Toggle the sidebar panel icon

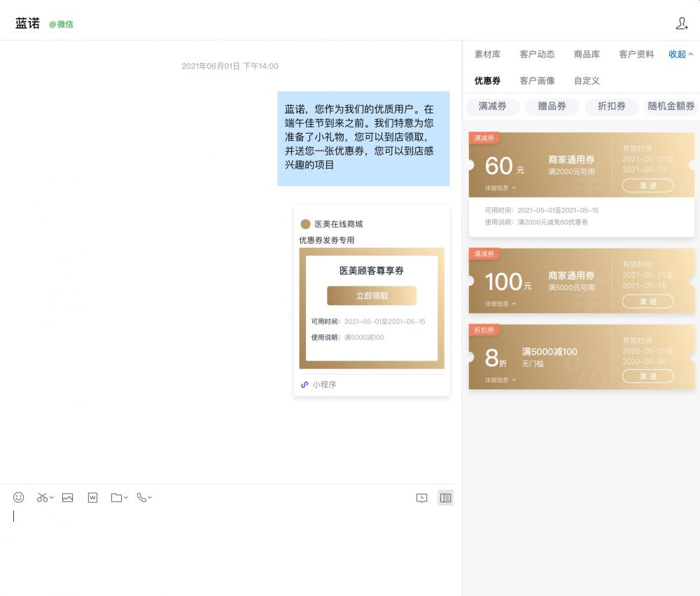click(445, 498)
